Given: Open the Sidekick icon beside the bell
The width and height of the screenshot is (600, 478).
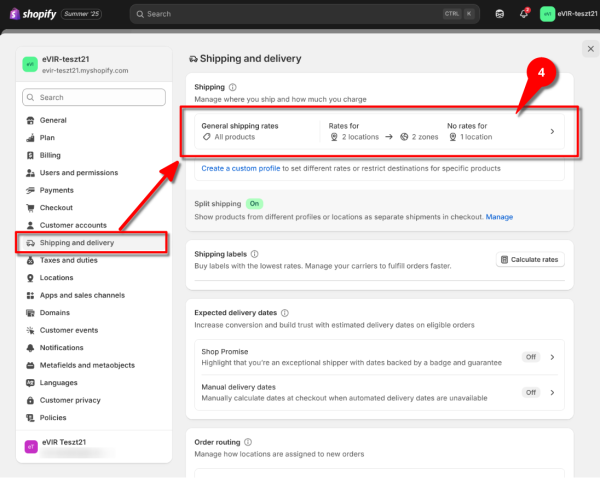Looking at the screenshot, I should [500, 14].
